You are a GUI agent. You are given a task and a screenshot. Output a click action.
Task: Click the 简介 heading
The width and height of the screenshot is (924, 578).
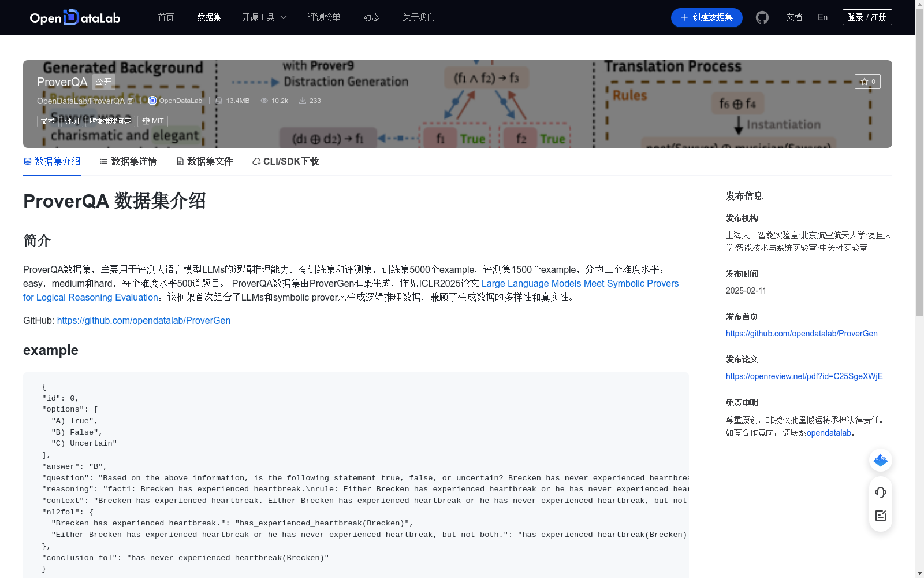(37, 240)
